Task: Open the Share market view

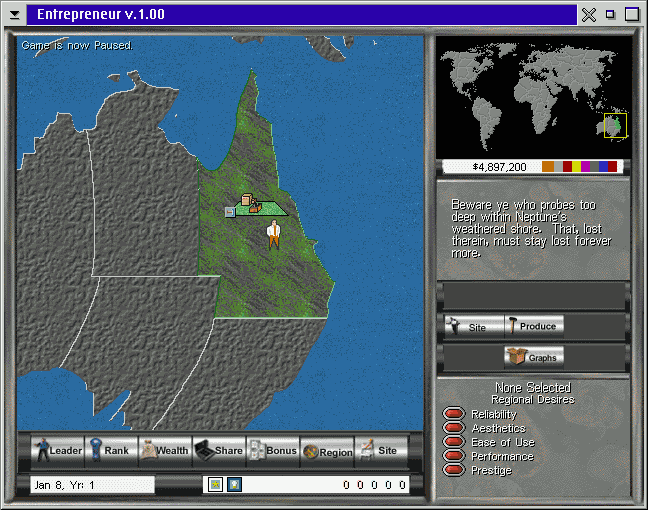Action: click(219, 451)
